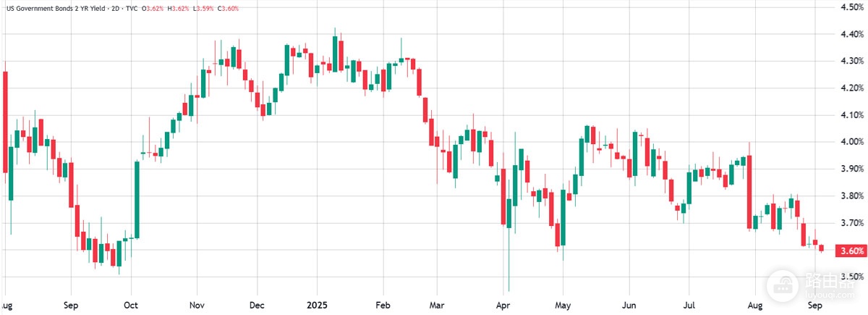Click the 3.80% level on the price axis
The image size is (868, 315).
(x=850, y=196)
